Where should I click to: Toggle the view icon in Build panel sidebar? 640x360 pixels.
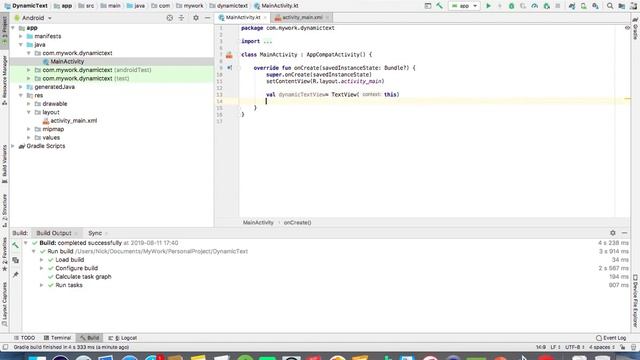[x=16, y=260]
